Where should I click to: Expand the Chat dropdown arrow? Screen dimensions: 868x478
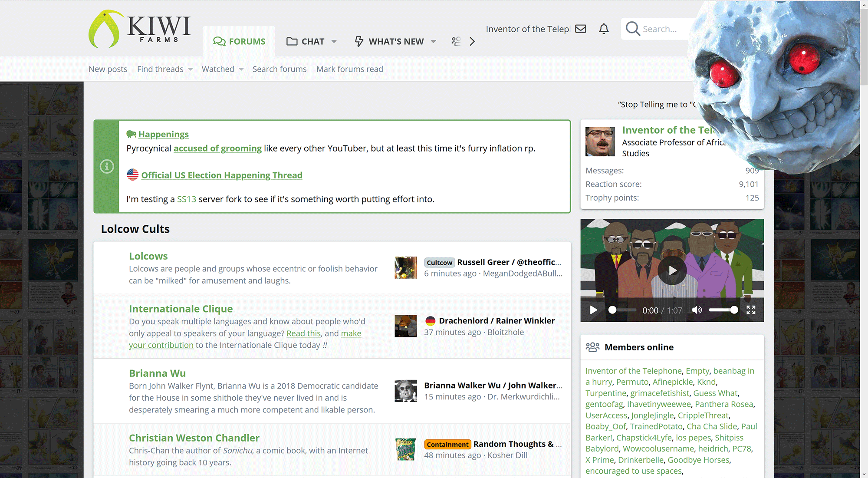334,42
